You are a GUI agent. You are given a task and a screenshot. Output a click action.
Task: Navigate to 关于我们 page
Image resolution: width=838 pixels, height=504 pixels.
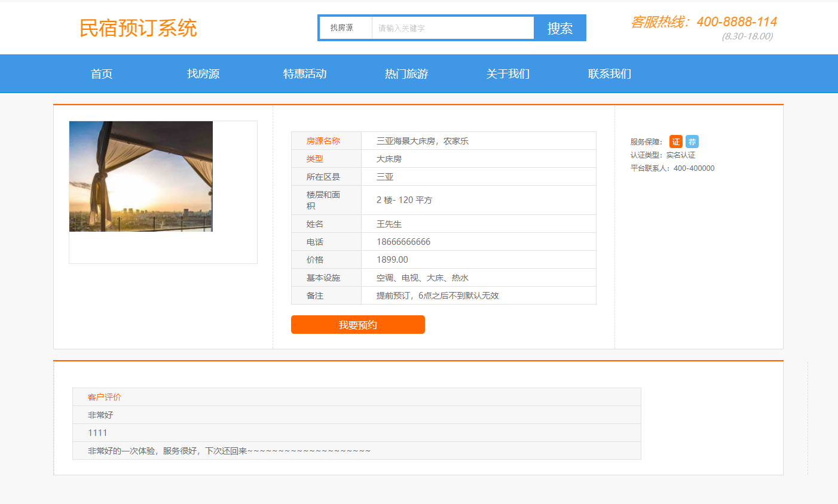[x=508, y=74]
